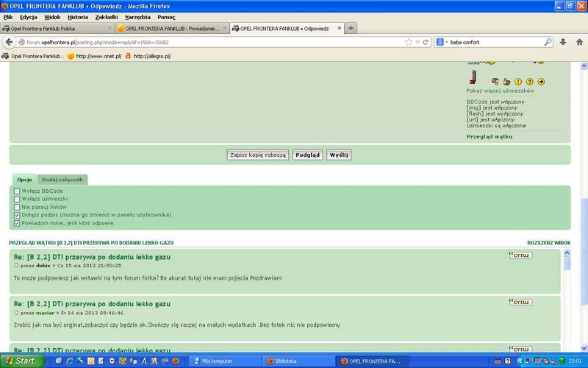Insert the yellow question mark smiley
This screenshot has width=588, height=368.
coord(529,82)
